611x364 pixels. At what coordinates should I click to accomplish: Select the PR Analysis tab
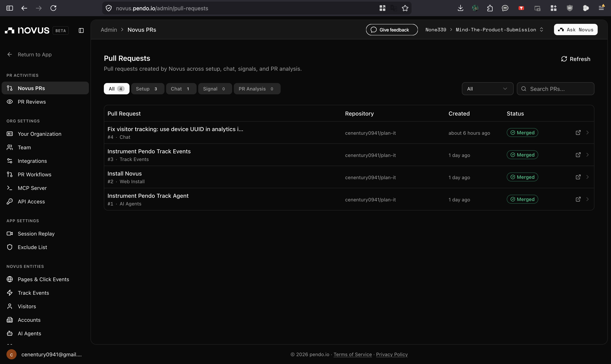pos(257,89)
